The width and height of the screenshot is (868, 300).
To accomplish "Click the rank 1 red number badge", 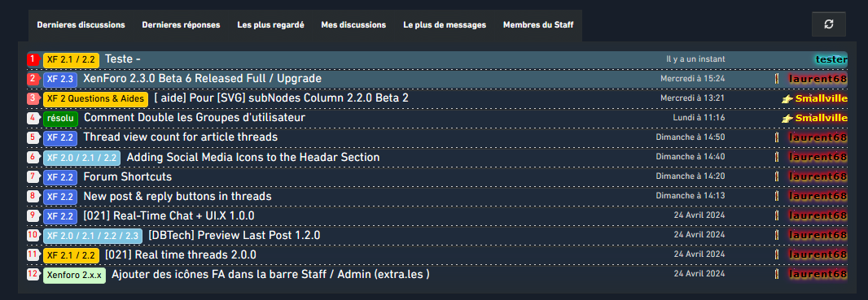I will [x=33, y=59].
